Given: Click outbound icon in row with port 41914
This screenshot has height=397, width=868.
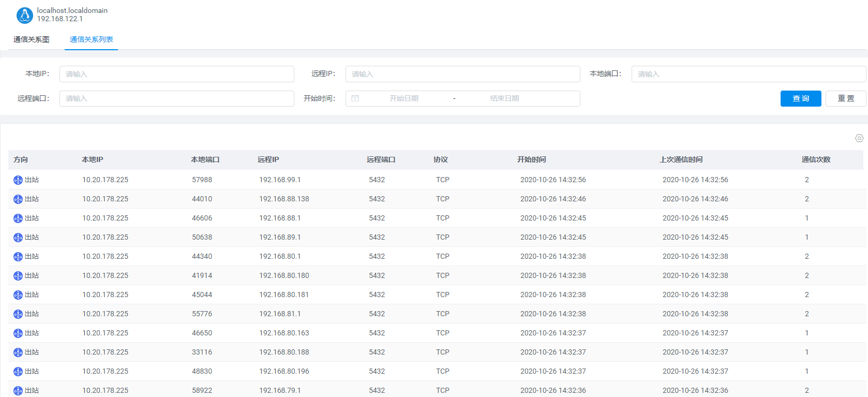Looking at the screenshot, I should coord(18,276).
